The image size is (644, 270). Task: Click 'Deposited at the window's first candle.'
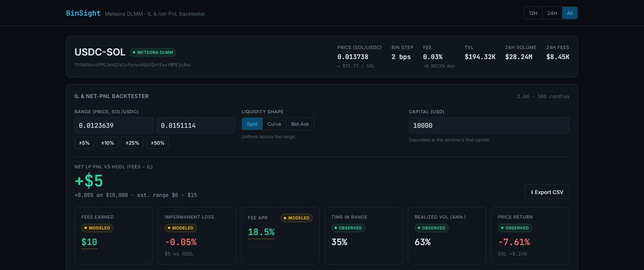click(449, 140)
